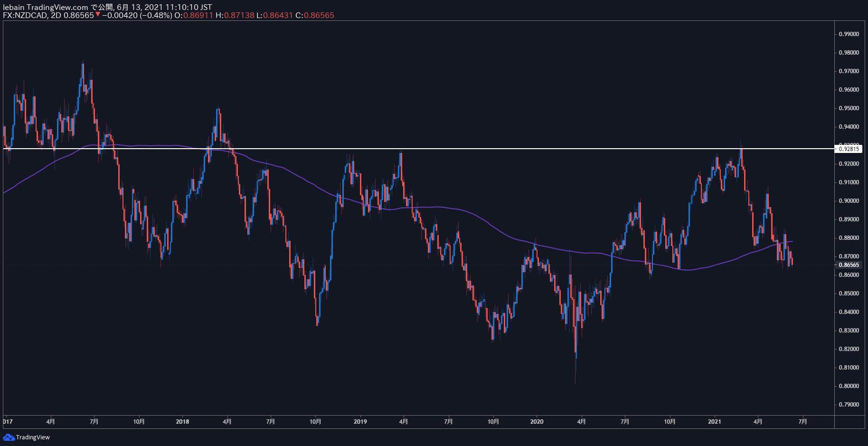This screenshot has height=446, width=868.
Task: Click the 0.88000 price axis label
Action: 849,238
